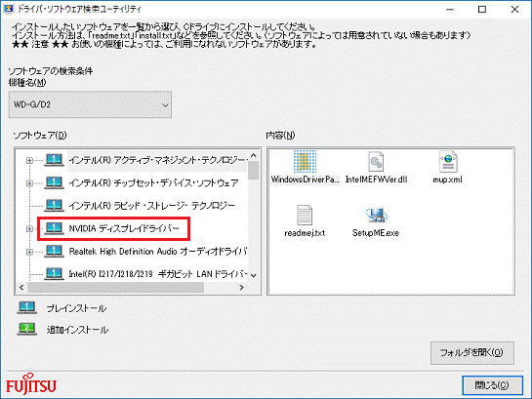
Task: Click the software list horizontal scrollbar thumb
Action: pos(116,288)
